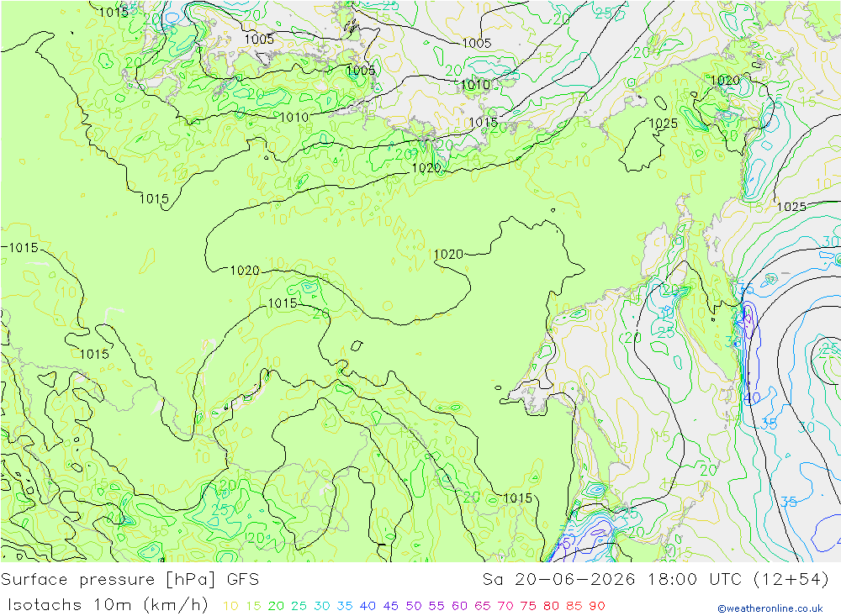Click the 'Sa 20-06-2026 18:00 UTC (12+54)' timestamp

coord(655,580)
